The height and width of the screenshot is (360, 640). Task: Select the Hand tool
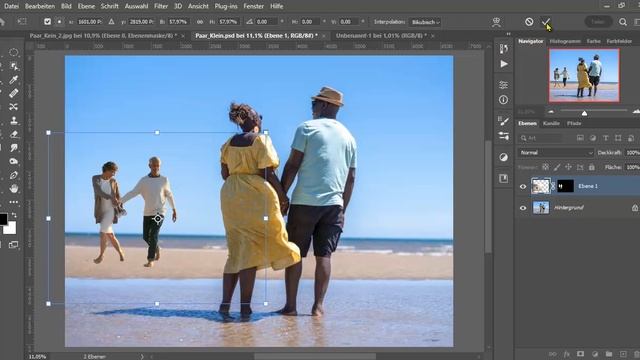[x=13, y=189]
